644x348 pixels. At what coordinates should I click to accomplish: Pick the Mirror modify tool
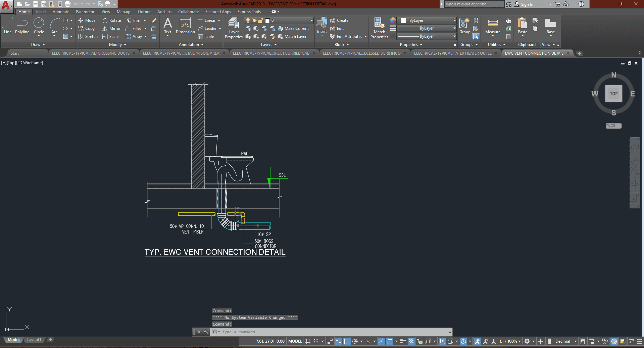(111, 29)
